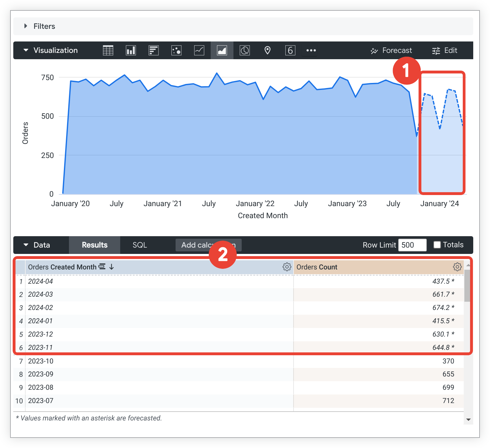Expand the Filters section

click(26, 26)
